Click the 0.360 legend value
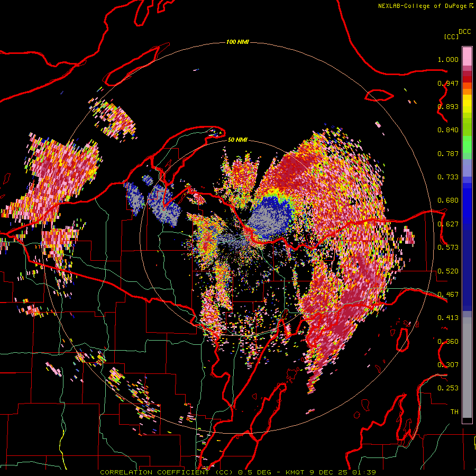476x476 pixels. tap(448, 342)
